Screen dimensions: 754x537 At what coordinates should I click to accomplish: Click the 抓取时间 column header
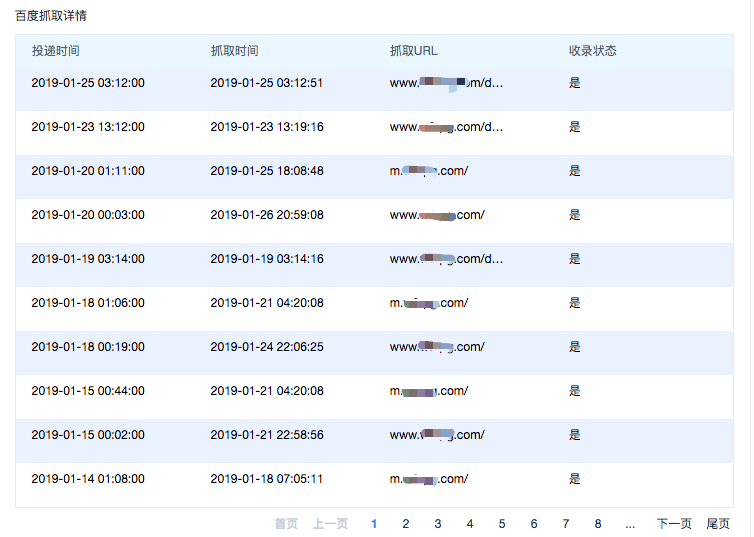(x=234, y=51)
